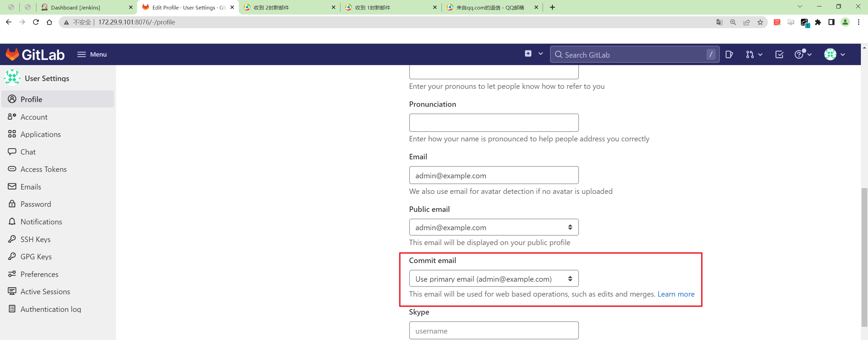
Task: Focus the Search GitLab field
Action: coord(634,55)
